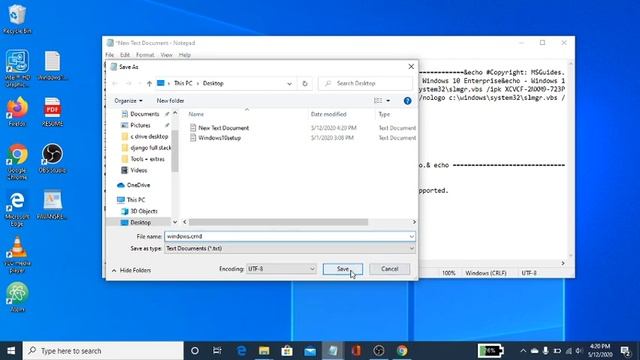Open Chrome from the taskbar

tap(402, 351)
